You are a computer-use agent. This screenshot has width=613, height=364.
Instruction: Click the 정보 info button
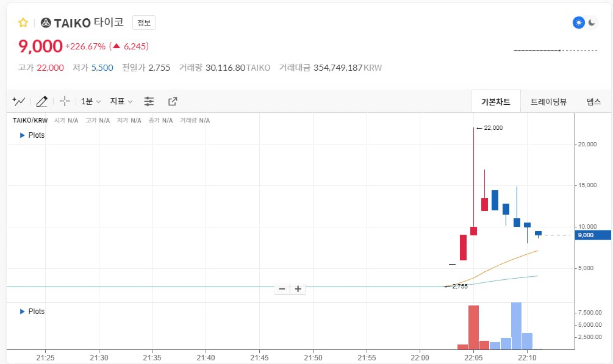pos(144,23)
